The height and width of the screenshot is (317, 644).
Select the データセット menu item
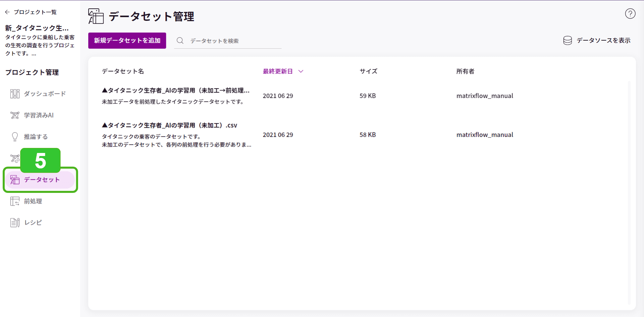(x=40, y=179)
